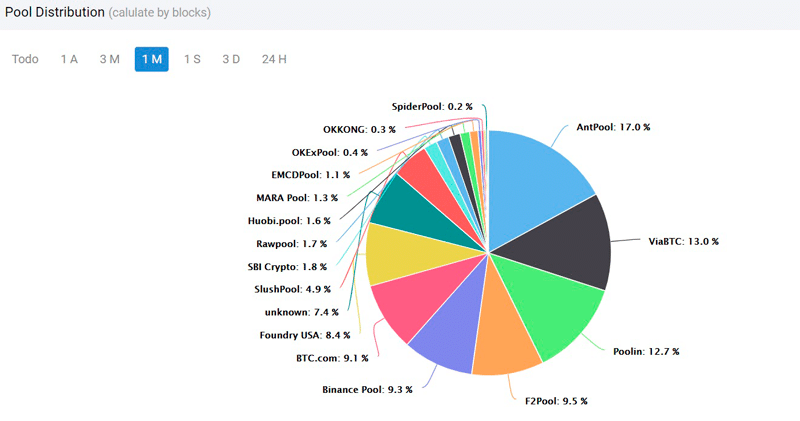Click the BTC.com: 9.1 % label
Image resolution: width=800 pixels, height=421 pixels.
[x=332, y=358]
